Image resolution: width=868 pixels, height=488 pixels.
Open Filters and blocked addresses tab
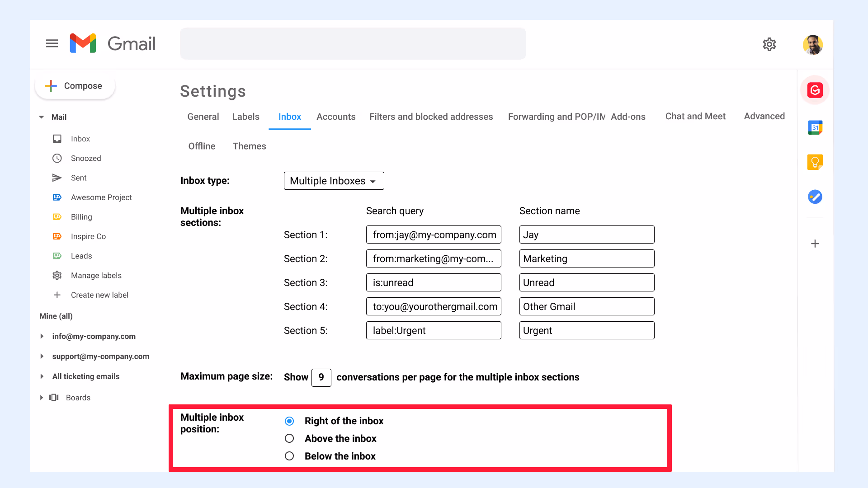(x=431, y=117)
